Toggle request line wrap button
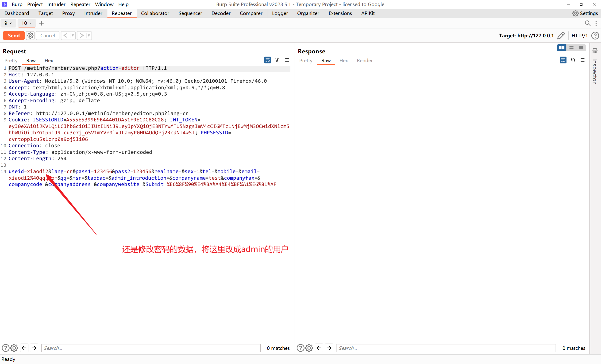The width and height of the screenshot is (601, 364). pos(268,60)
